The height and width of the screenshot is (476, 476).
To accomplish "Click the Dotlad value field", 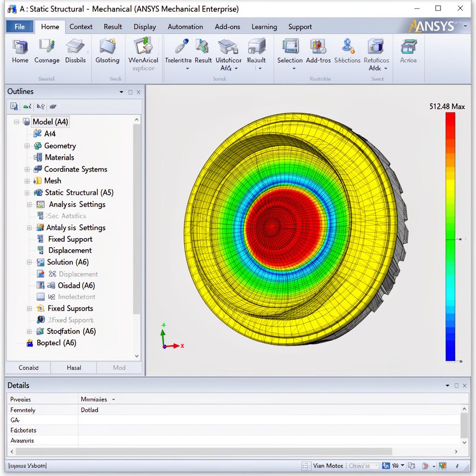I will pos(269,410).
